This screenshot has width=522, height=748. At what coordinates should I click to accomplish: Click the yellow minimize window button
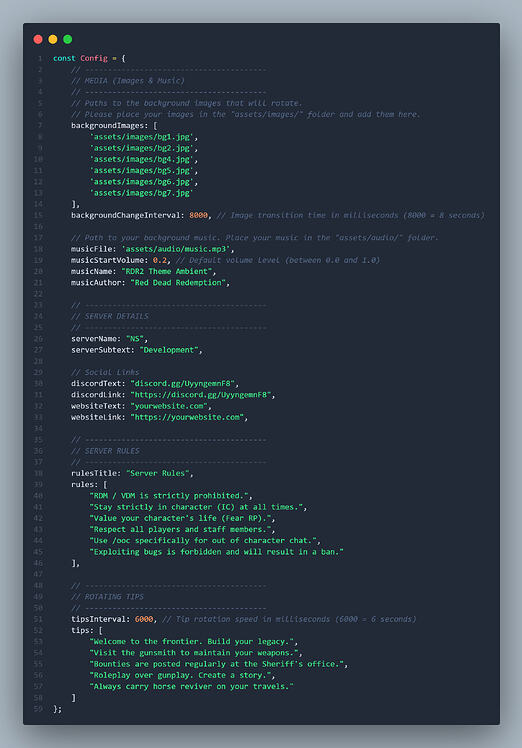click(53, 39)
